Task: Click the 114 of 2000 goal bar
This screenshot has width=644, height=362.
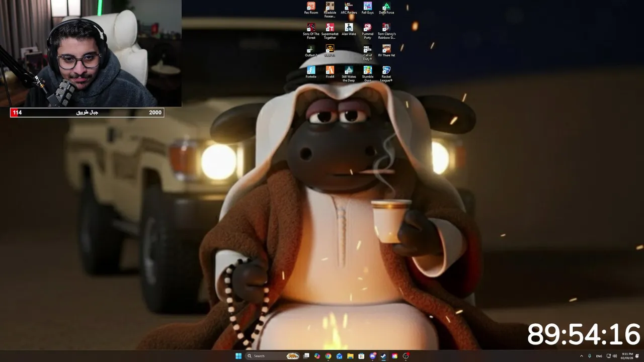Action: pos(87,113)
